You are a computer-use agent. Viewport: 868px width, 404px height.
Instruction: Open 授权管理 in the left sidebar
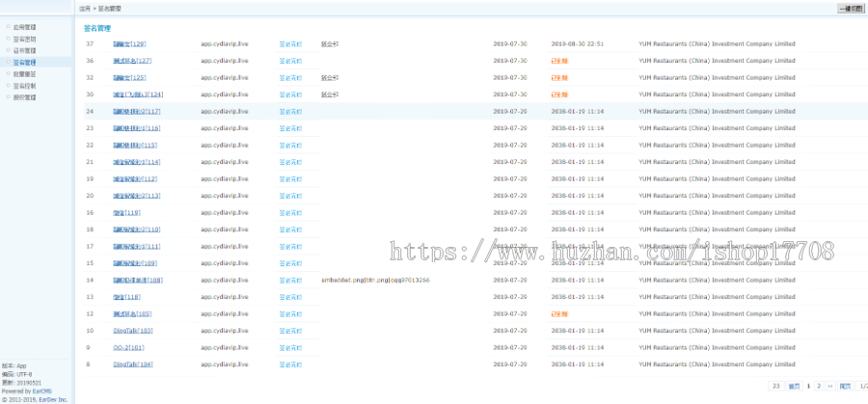[x=24, y=97]
